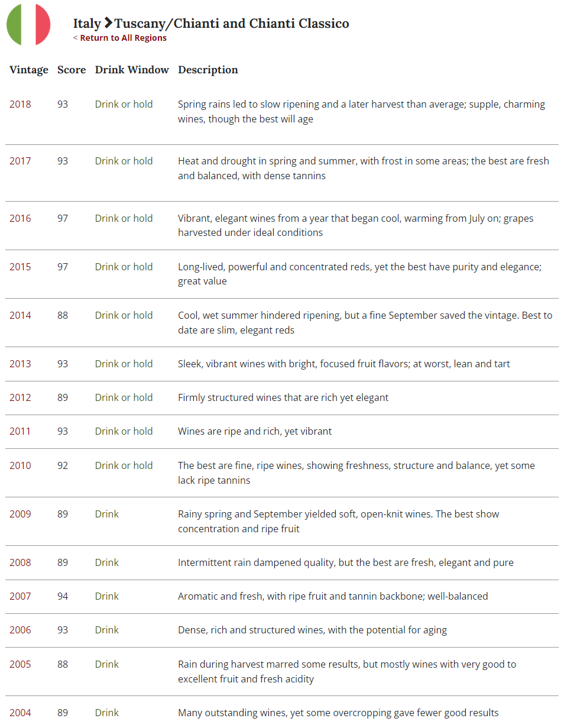Open the 2004 vintage link
564x728 pixels.
[x=20, y=713]
